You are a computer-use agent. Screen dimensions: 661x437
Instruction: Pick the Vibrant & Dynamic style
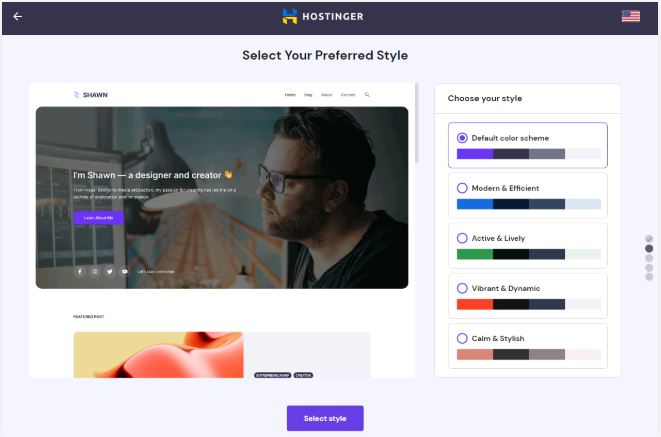(462, 288)
